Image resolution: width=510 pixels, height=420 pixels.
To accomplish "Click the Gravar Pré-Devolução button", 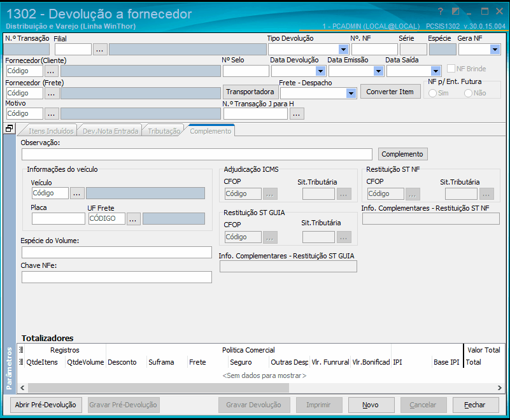I will [124, 405].
